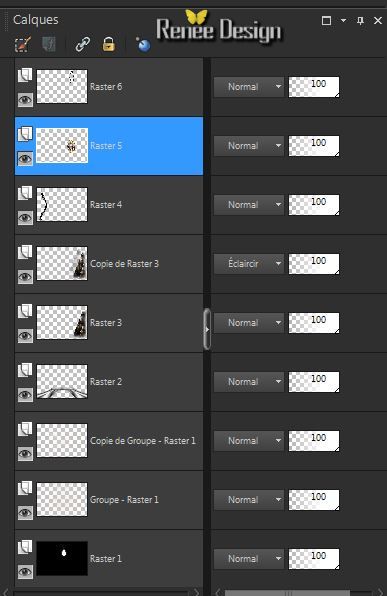Click the blue sphere layer effects icon

(143, 44)
